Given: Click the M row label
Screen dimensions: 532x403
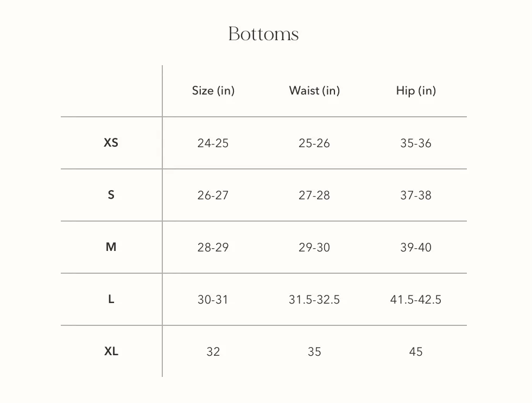Looking at the screenshot, I should [111, 247].
